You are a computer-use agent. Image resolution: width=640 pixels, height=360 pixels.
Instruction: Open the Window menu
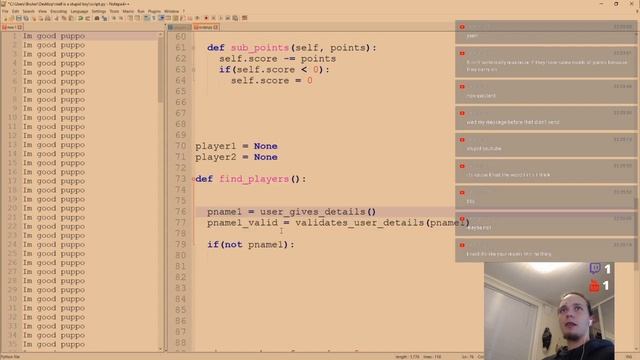point(171,11)
